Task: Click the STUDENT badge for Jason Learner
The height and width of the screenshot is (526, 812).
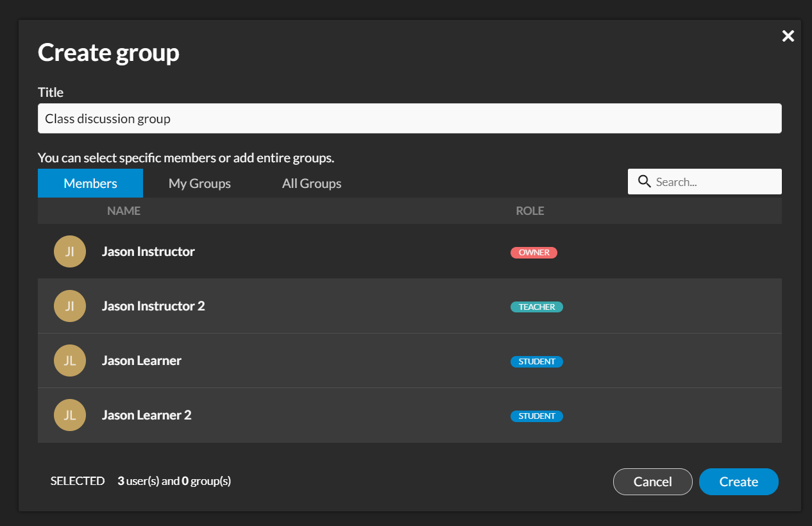Action: click(537, 361)
